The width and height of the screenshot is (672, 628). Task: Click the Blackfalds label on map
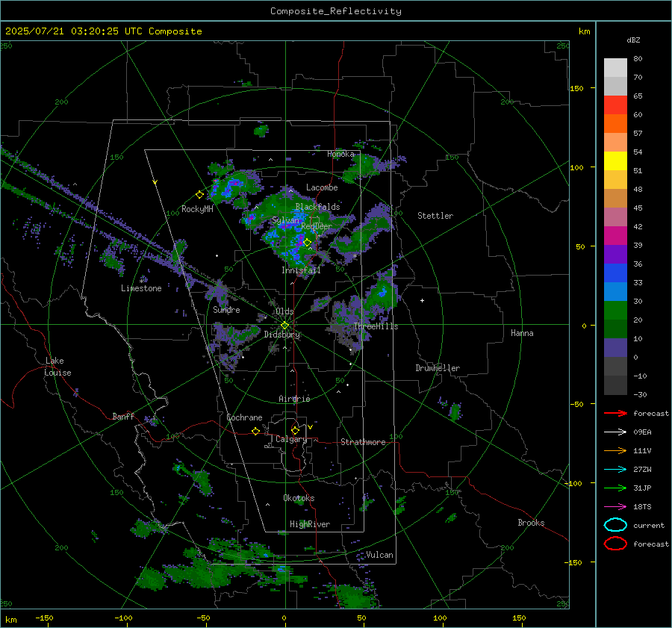[x=317, y=207]
